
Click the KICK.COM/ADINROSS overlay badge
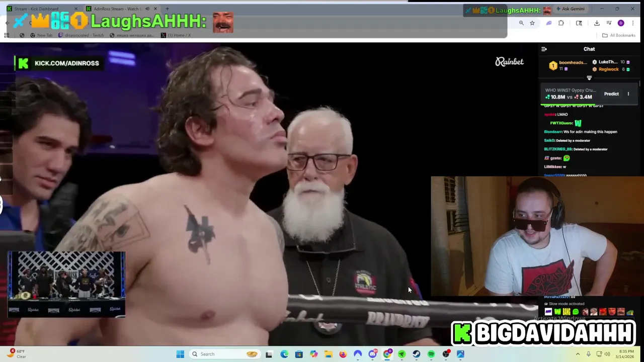click(x=59, y=63)
